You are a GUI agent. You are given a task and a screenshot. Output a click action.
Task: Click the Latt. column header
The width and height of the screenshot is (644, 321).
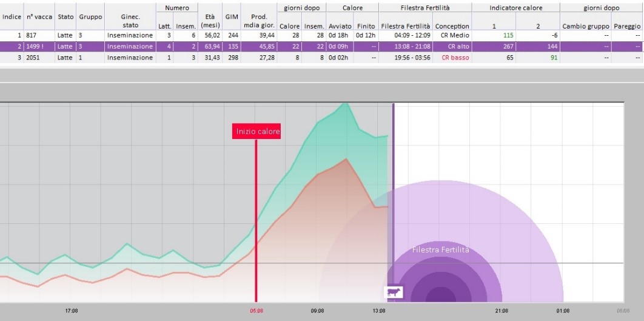165,26
